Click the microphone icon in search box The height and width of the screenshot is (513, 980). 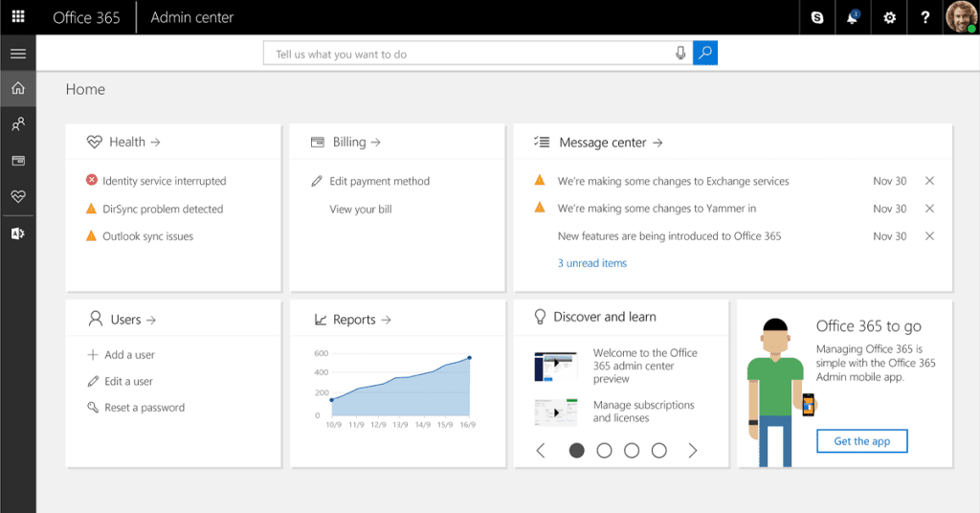click(x=680, y=53)
